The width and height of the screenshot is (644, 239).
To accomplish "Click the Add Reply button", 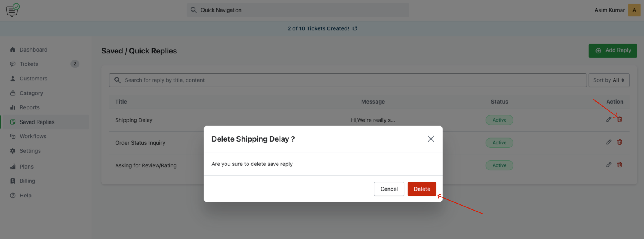I will [612, 50].
